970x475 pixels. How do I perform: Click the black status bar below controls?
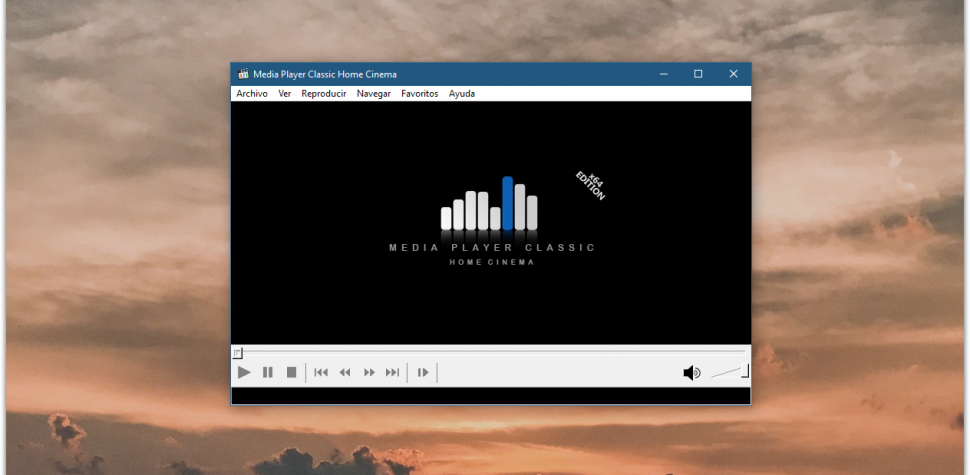point(491,396)
